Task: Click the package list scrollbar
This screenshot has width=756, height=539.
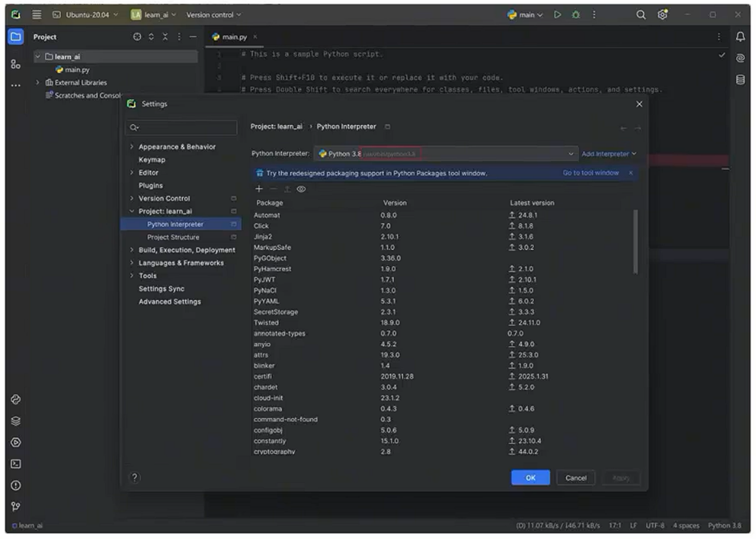Action: pyautogui.click(x=635, y=242)
